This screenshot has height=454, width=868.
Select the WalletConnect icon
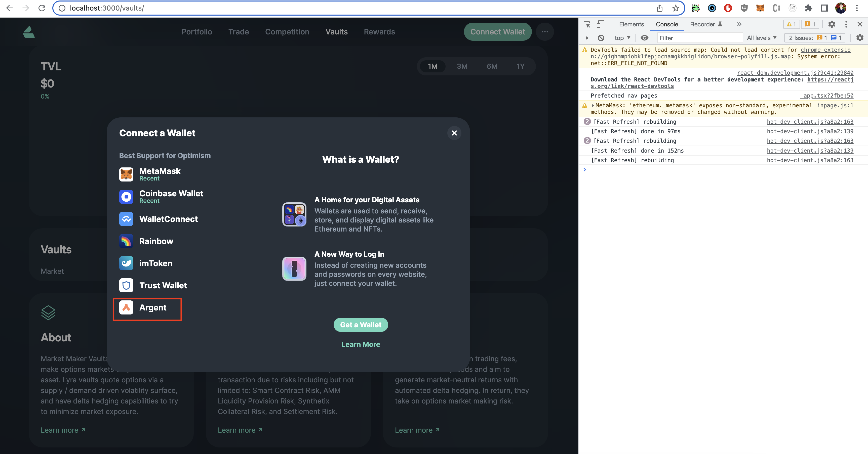tap(126, 219)
